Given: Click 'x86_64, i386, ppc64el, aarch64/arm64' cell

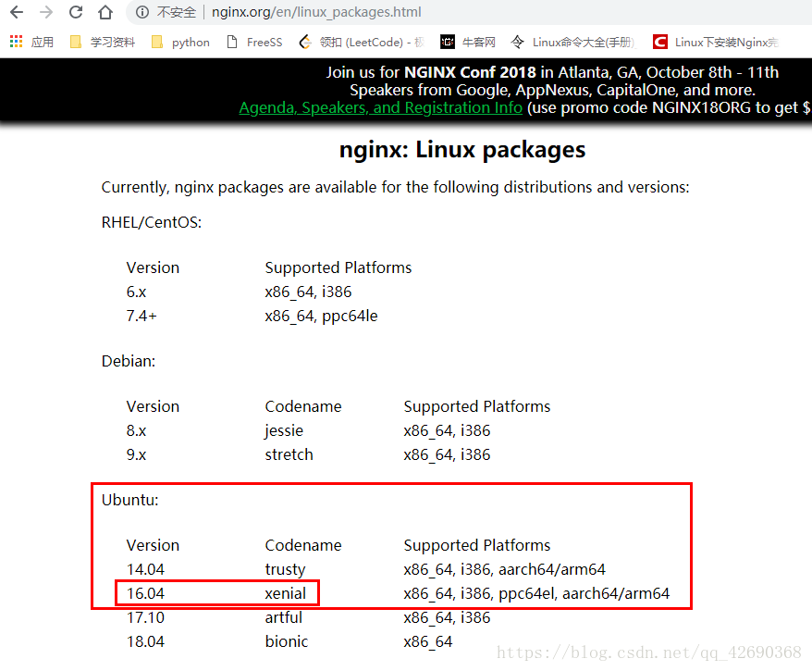Looking at the screenshot, I should pos(536,594).
